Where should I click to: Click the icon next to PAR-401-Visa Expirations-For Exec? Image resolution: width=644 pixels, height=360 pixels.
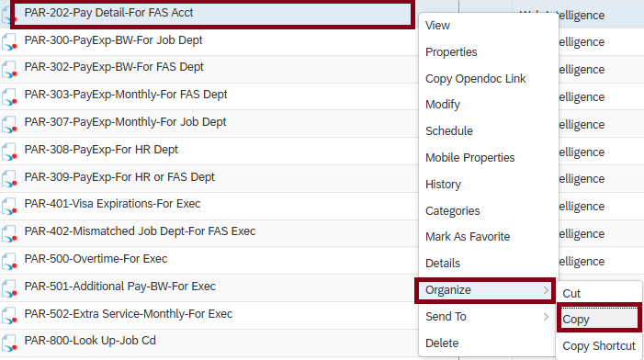pos(9,206)
